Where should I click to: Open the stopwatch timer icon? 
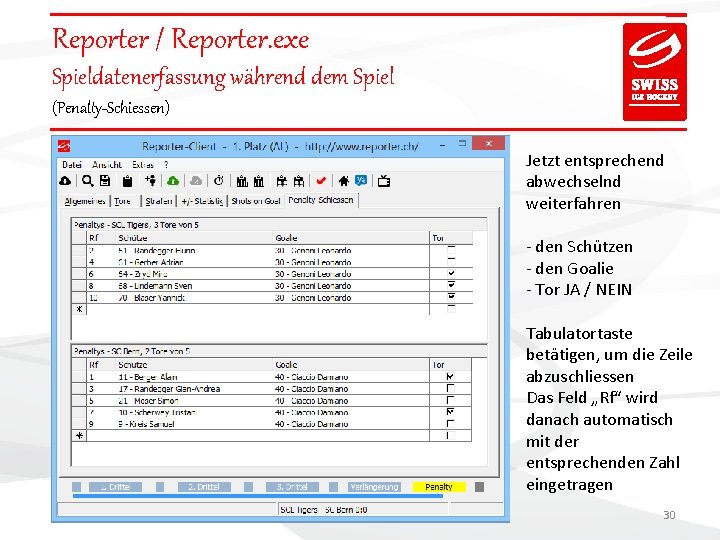219,180
